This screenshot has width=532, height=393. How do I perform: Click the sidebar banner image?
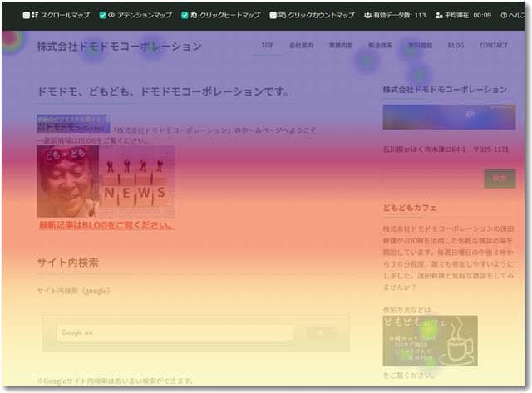click(x=449, y=117)
